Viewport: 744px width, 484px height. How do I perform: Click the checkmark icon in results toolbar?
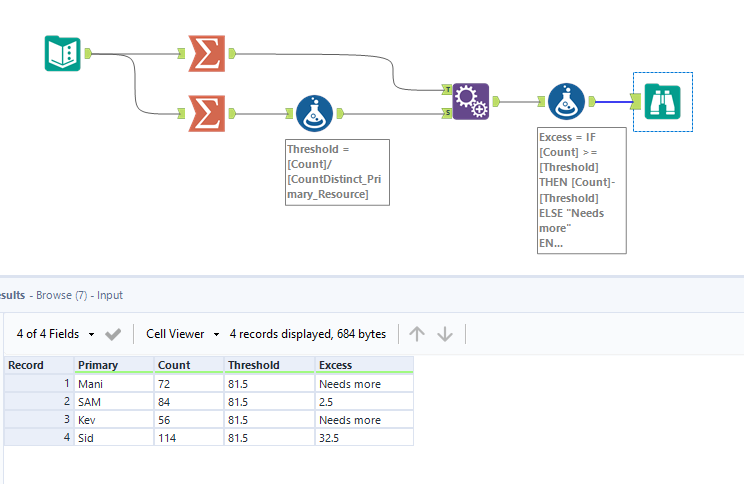tap(113, 334)
